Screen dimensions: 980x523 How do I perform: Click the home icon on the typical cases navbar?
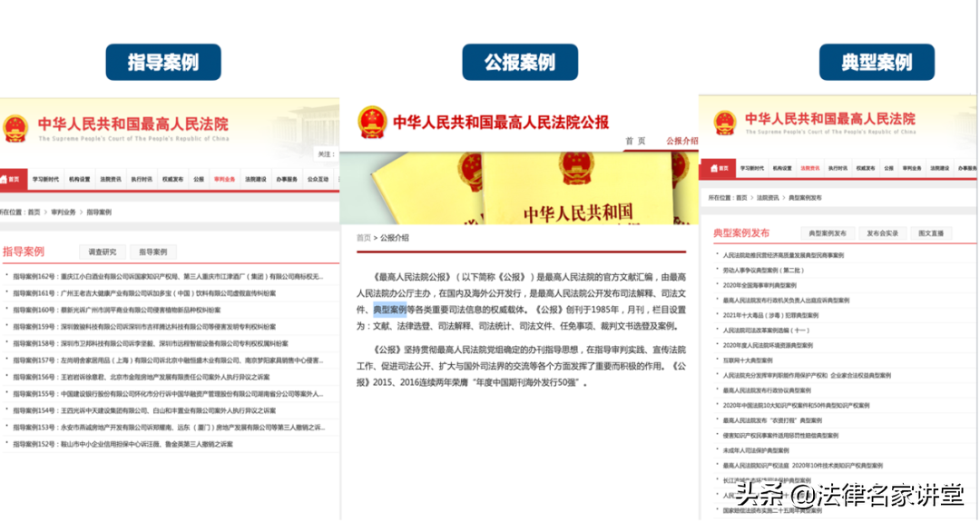coord(714,166)
